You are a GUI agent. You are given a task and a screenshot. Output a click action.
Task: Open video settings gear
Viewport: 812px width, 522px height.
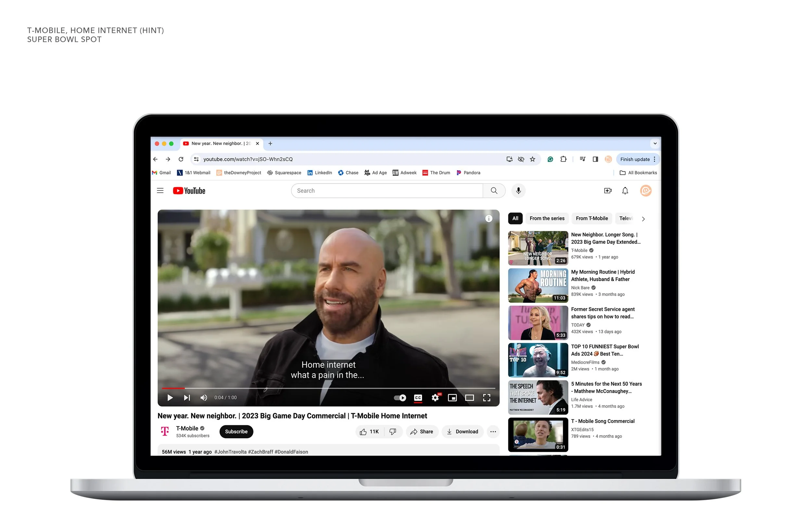(x=435, y=398)
